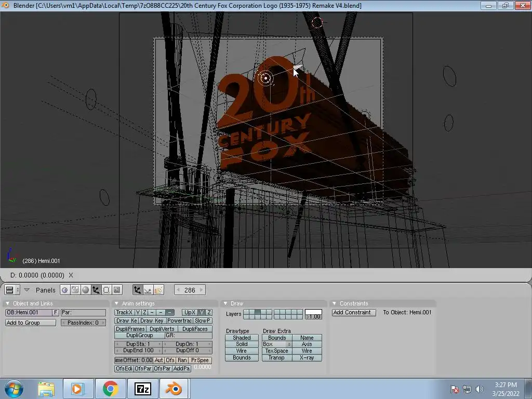Open 7-Zip from the taskbar
Viewport: 532px width, 399px height.
coord(142,389)
